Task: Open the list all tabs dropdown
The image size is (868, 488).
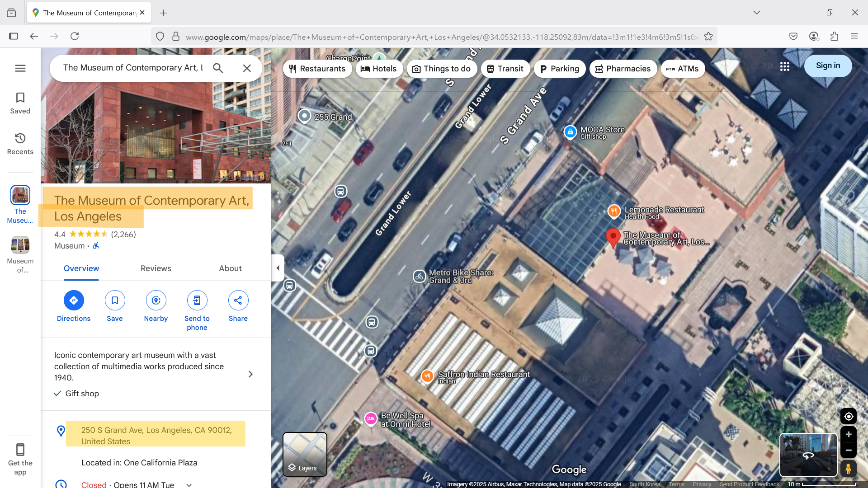Action: [x=757, y=13]
